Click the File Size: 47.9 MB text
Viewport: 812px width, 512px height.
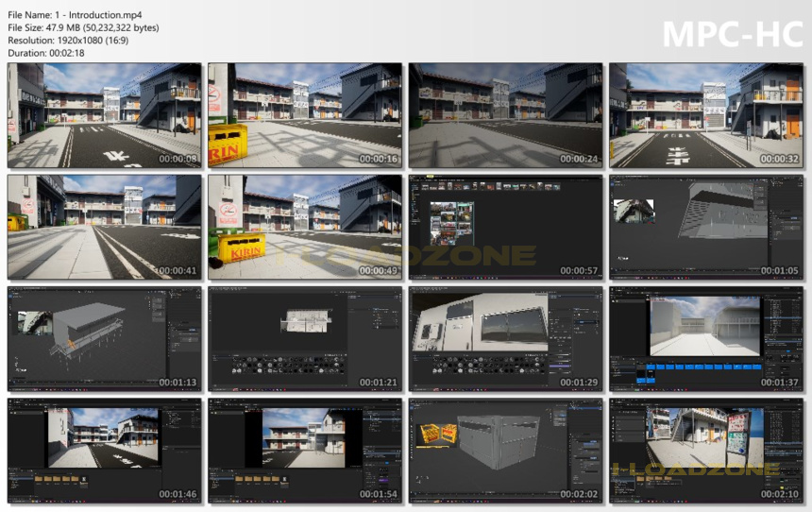click(x=83, y=27)
